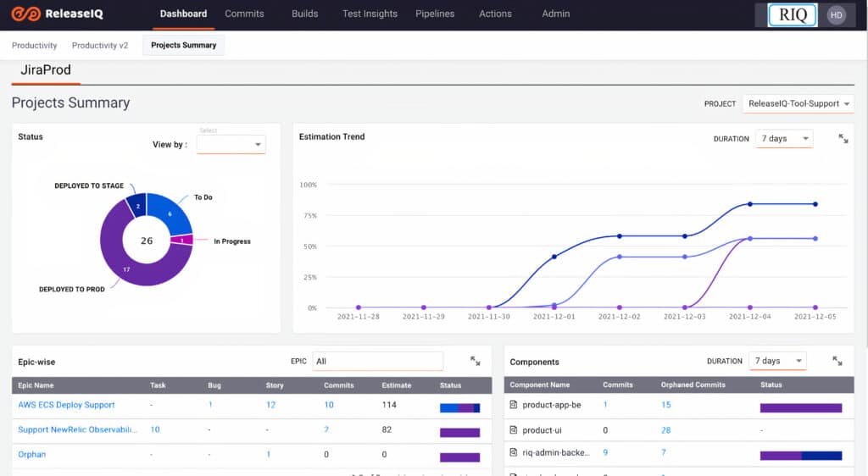The image size is (868, 476).
Task: Open Components duration 7 days dropdown
Action: click(x=778, y=361)
